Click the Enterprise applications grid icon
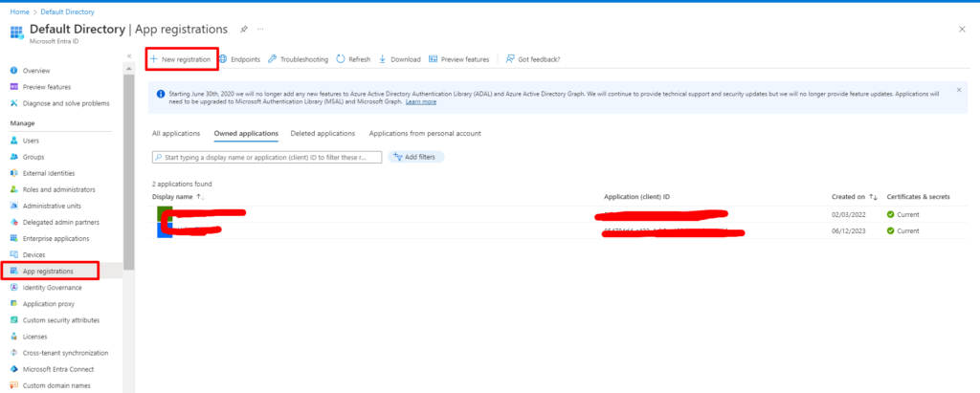The height and width of the screenshot is (393, 980). pyautogui.click(x=13, y=238)
